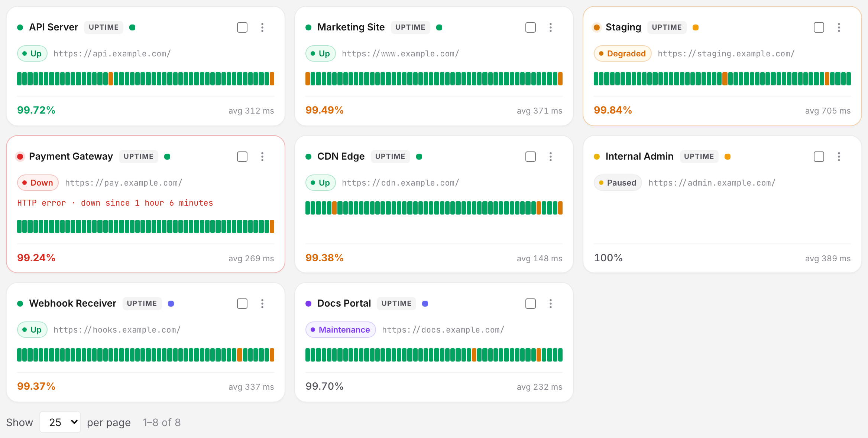Select the Marketing Site monitor checkbox
868x438 pixels.
[x=531, y=27]
